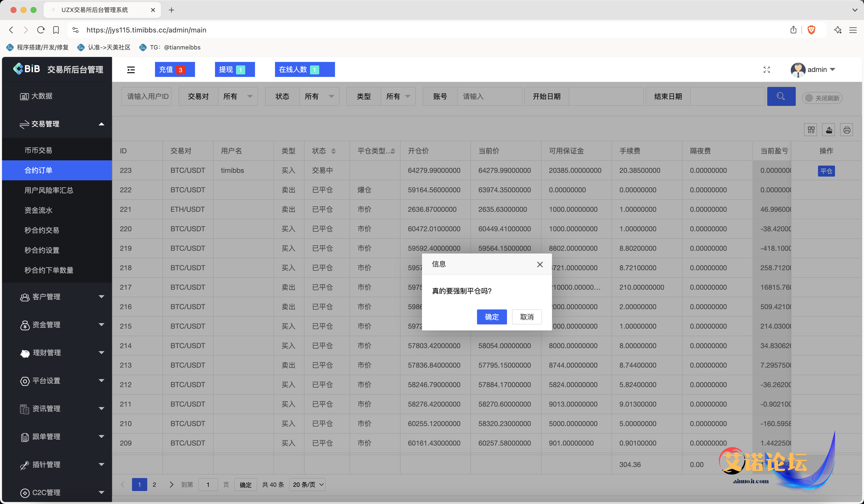
Task: Open 秒合约下单数量 submenu item
Action: tap(57, 270)
